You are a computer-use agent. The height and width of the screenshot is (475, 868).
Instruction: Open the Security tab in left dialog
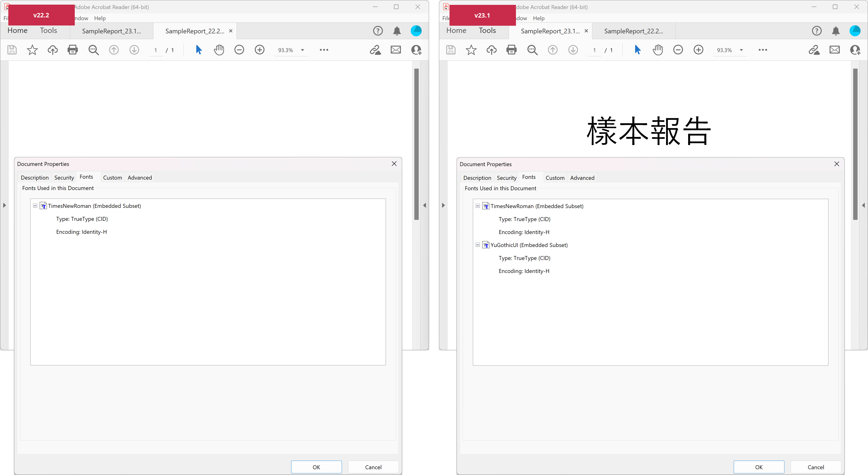[64, 178]
